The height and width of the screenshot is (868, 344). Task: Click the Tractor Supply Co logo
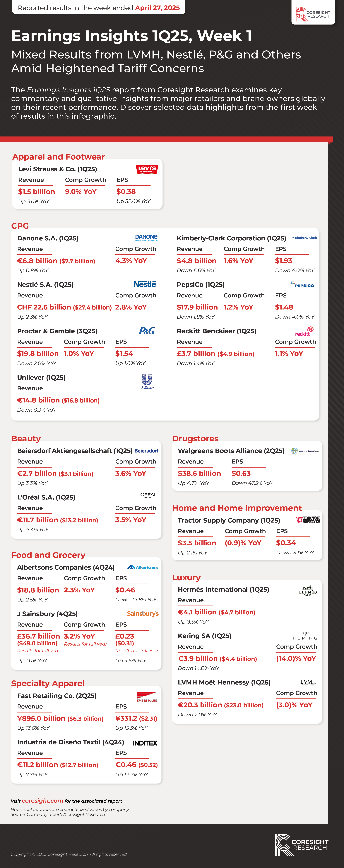[x=308, y=520]
